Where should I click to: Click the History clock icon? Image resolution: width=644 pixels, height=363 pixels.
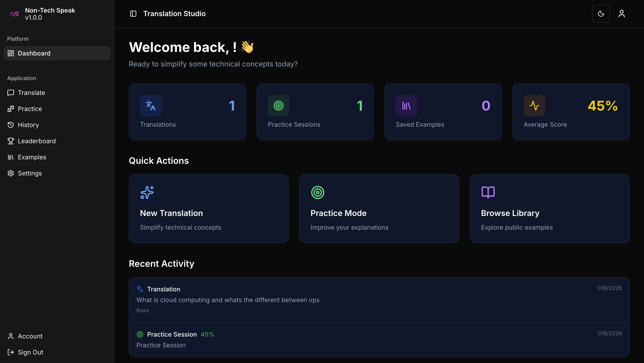click(x=11, y=125)
